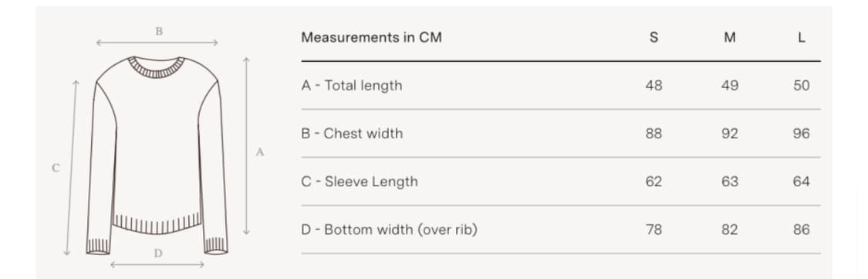
Task: Click the D - Bottom width (over rib) label
Action: coord(389,230)
